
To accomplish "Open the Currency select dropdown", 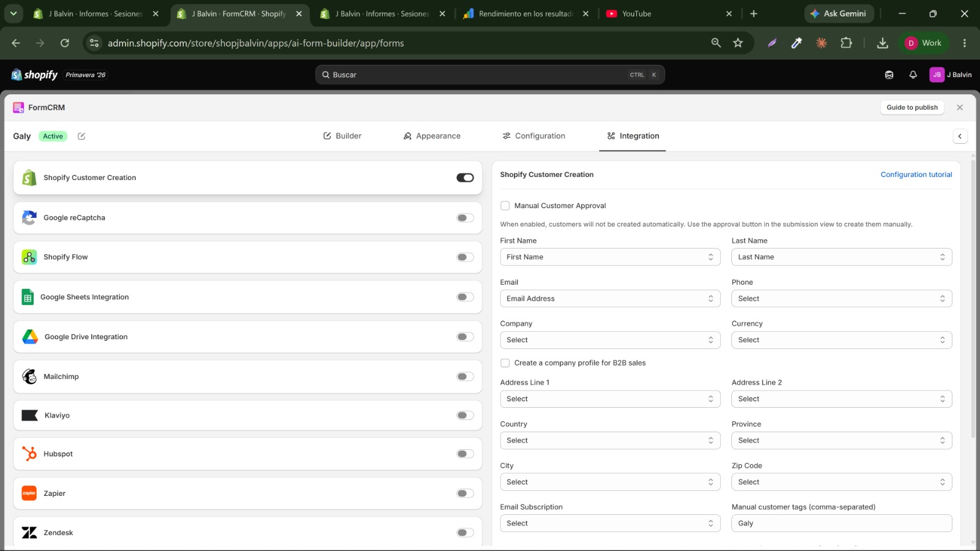I will pos(842,340).
